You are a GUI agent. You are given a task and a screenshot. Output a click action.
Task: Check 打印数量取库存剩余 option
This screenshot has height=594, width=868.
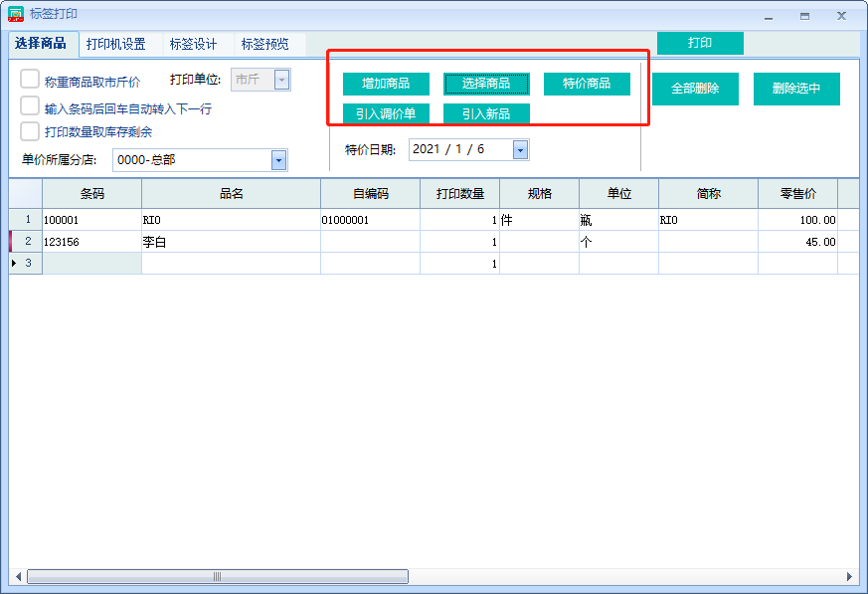(30, 131)
